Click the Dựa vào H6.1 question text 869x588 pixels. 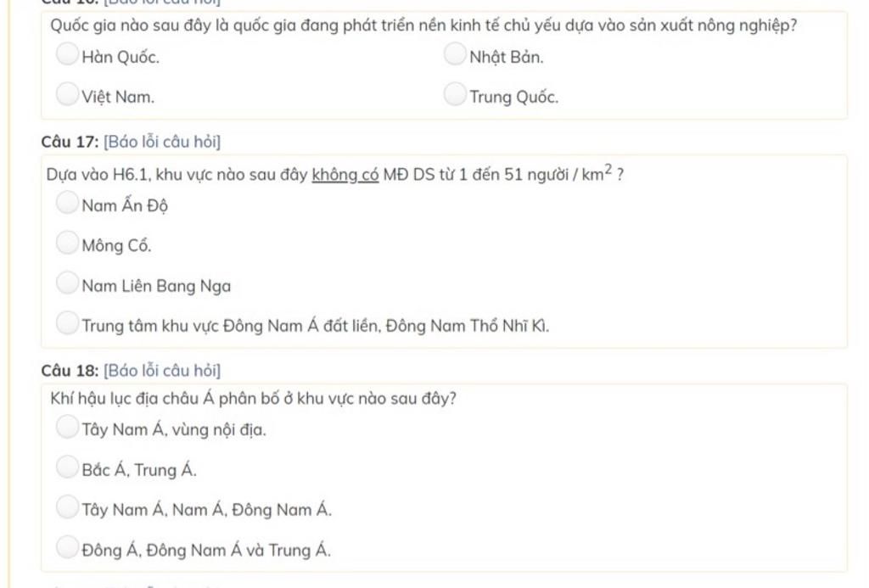tap(334, 174)
